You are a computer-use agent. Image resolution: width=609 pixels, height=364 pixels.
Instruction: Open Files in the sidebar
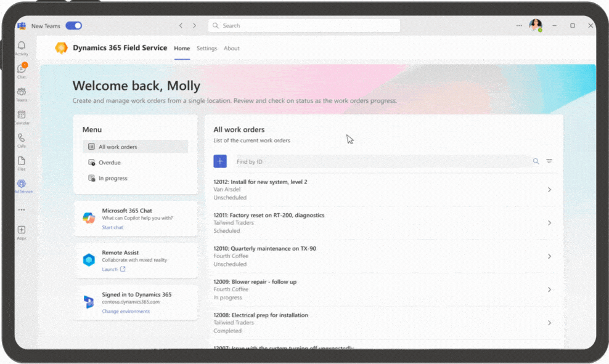click(x=22, y=161)
